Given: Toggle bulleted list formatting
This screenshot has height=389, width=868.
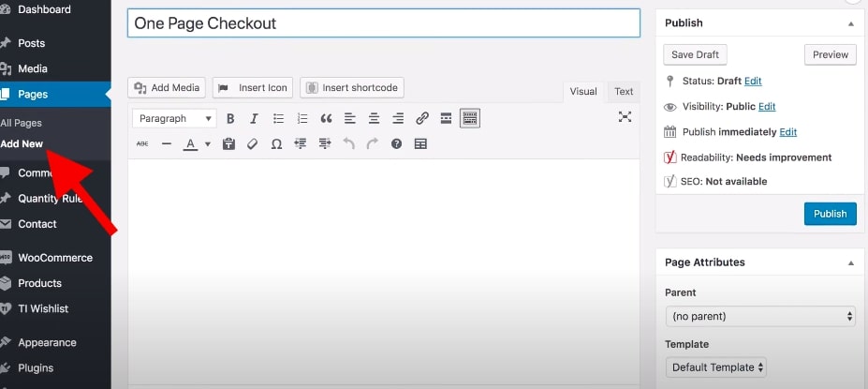Looking at the screenshot, I should (278, 118).
